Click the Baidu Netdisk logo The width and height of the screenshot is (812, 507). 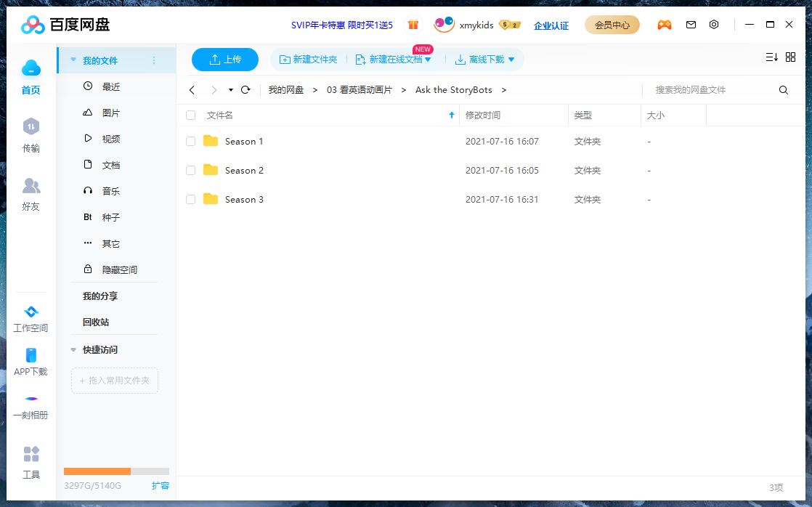[x=65, y=25]
